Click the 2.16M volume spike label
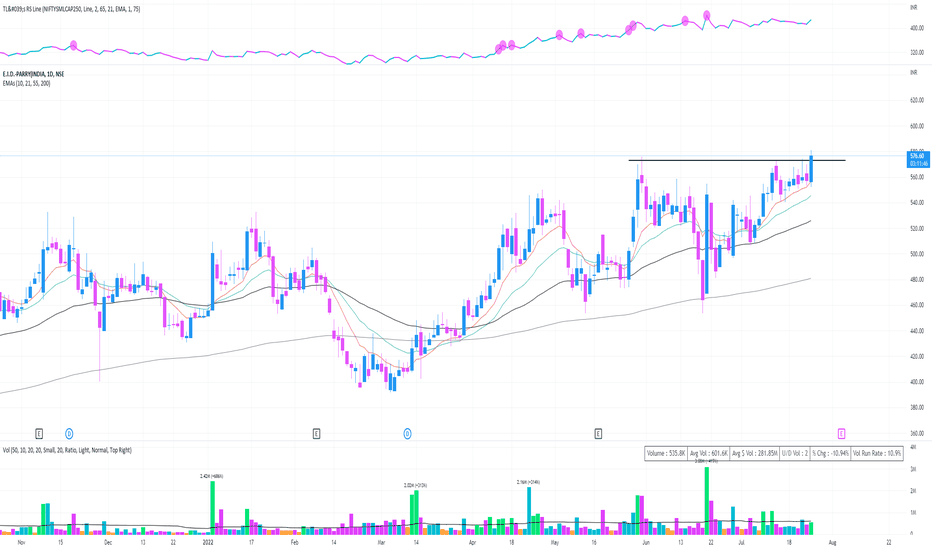This screenshot has height=550, width=932. pyautogui.click(x=528, y=482)
